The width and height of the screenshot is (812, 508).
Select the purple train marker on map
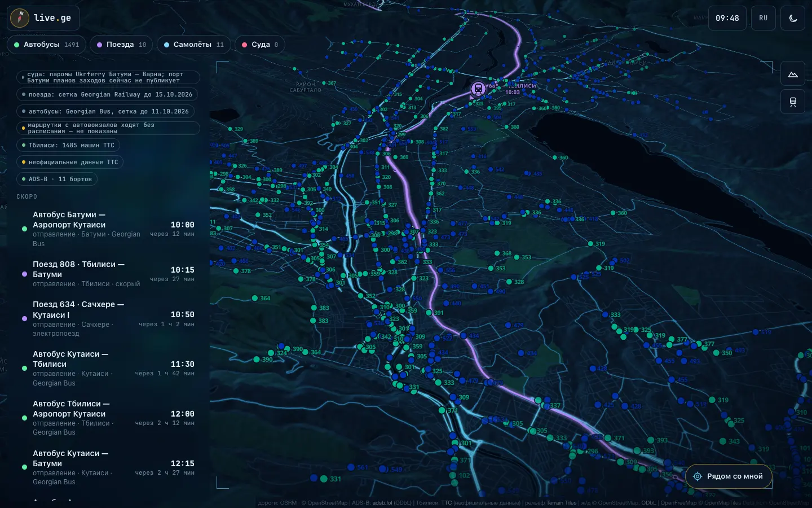click(478, 89)
